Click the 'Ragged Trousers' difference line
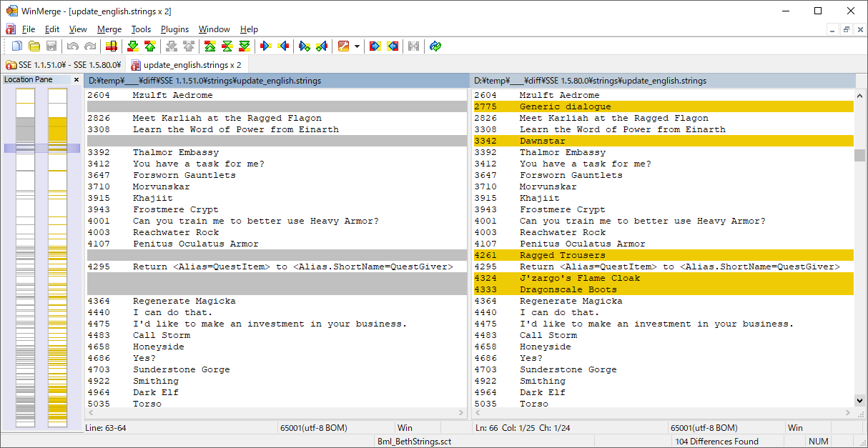The image size is (868, 448). [x=562, y=255]
